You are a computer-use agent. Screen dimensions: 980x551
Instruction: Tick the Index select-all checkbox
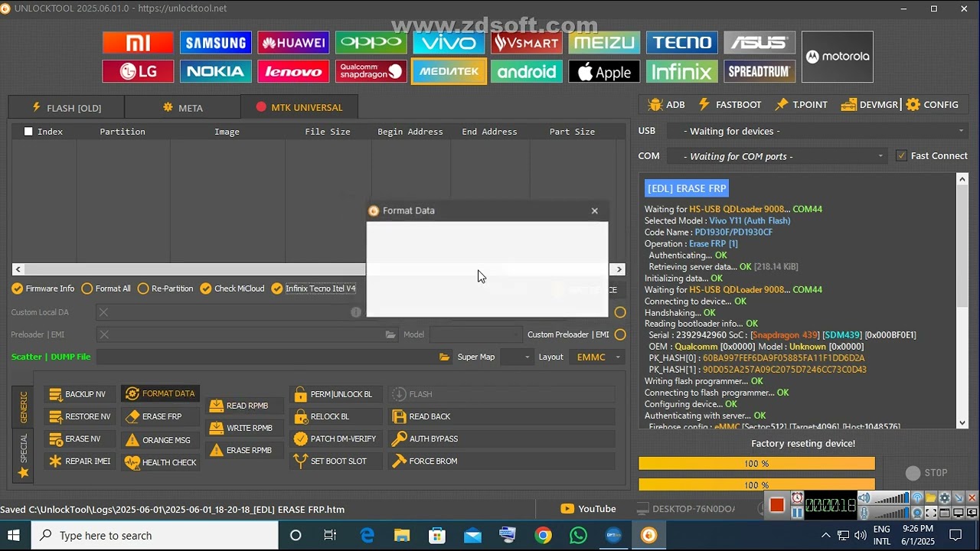click(28, 132)
